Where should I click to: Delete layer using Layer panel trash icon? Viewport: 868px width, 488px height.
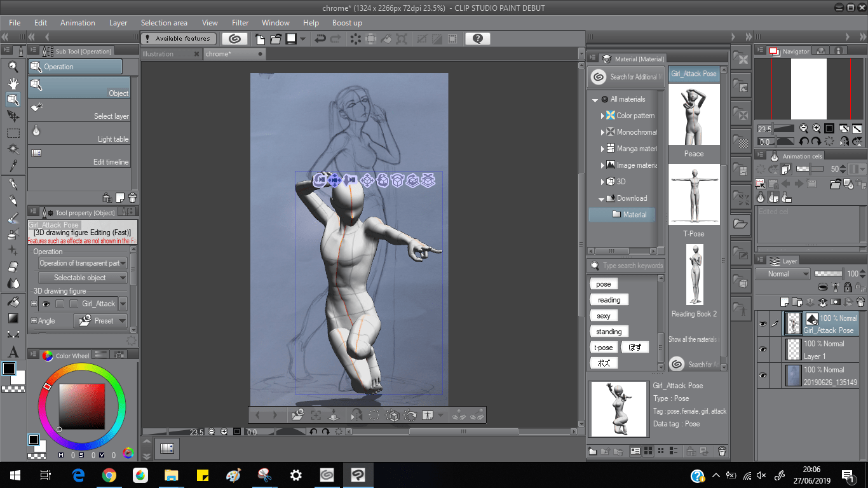click(x=860, y=302)
